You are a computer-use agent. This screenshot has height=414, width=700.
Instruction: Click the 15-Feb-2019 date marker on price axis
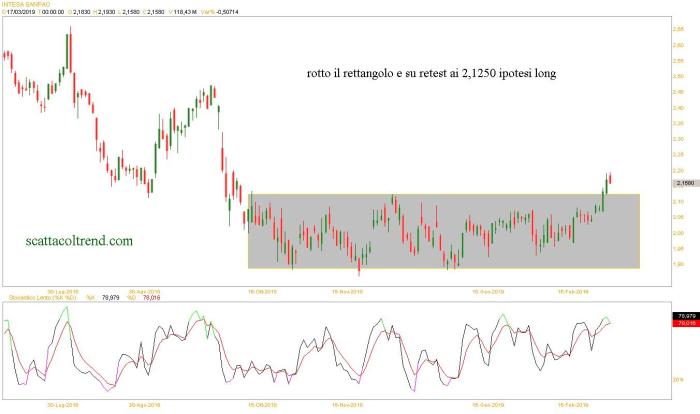click(x=573, y=290)
